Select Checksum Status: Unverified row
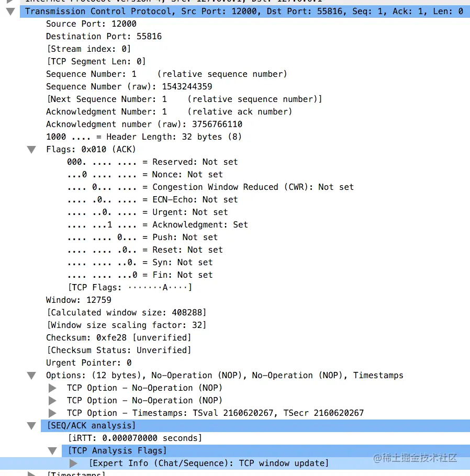Image resolution: width=470 pixels, height=476 pixels. point(119,350)
